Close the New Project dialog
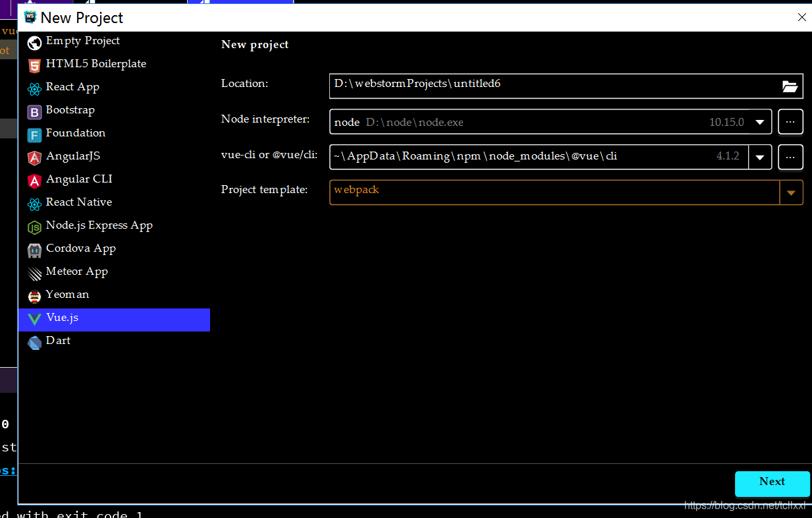The image size is (812, 518). [x=801, y=18]
